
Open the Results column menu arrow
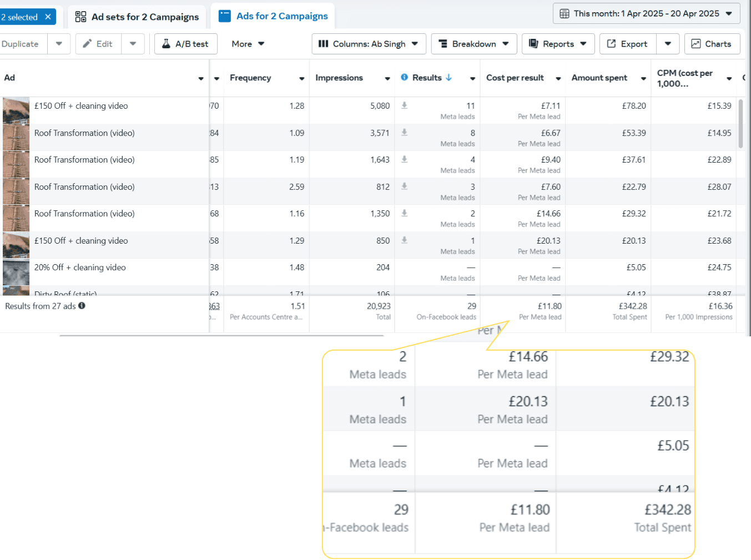[473, 79]
